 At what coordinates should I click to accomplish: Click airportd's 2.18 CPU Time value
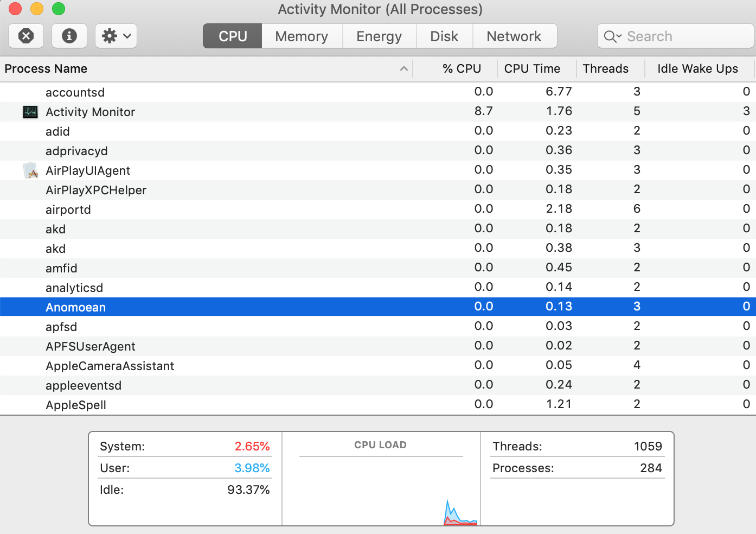[559, 209]
